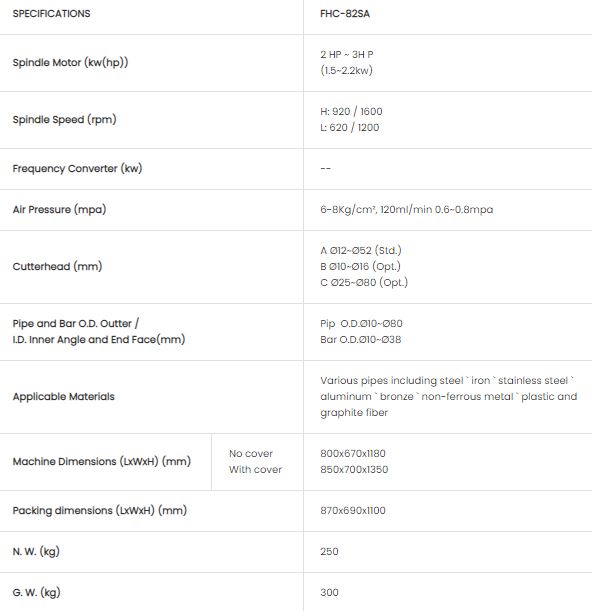Click the Packing dimensions value 870x690x1100

point(353,510)
